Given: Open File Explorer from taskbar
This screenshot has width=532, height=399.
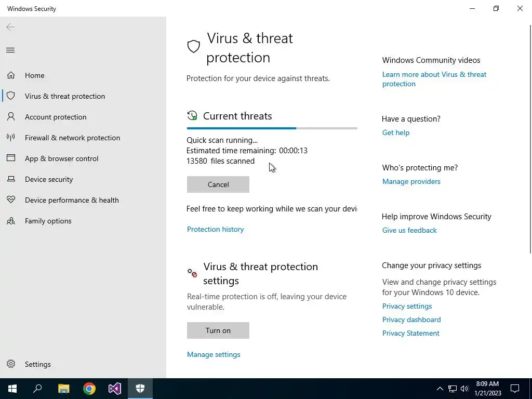Looking at the screenshot, I should 63,389.
